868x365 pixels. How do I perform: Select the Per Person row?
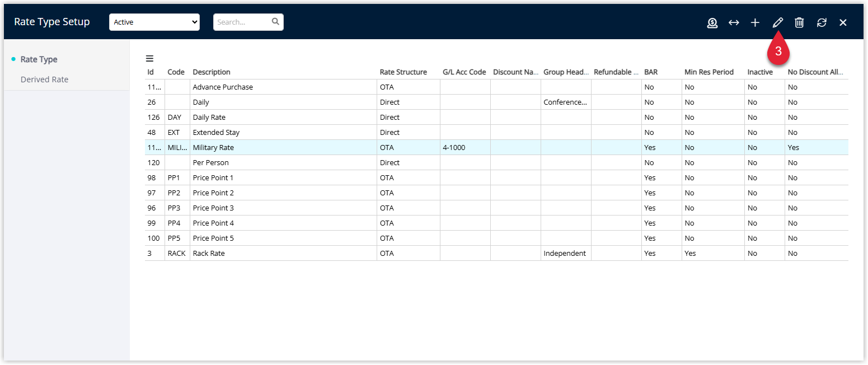[x=496, y=163]
